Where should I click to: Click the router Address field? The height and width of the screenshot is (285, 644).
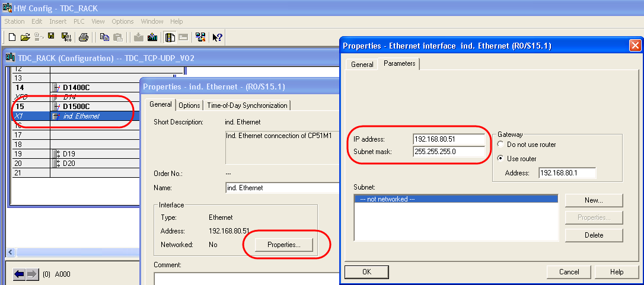tap(567, 173)
